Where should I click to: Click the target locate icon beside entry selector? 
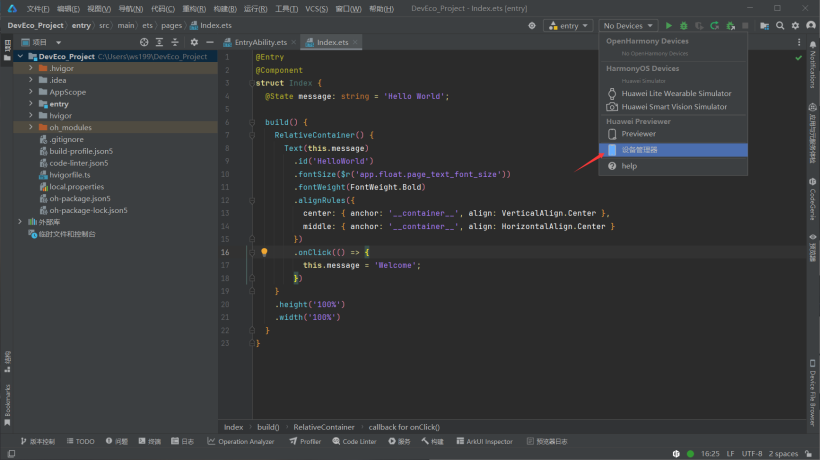click(532, 26)
